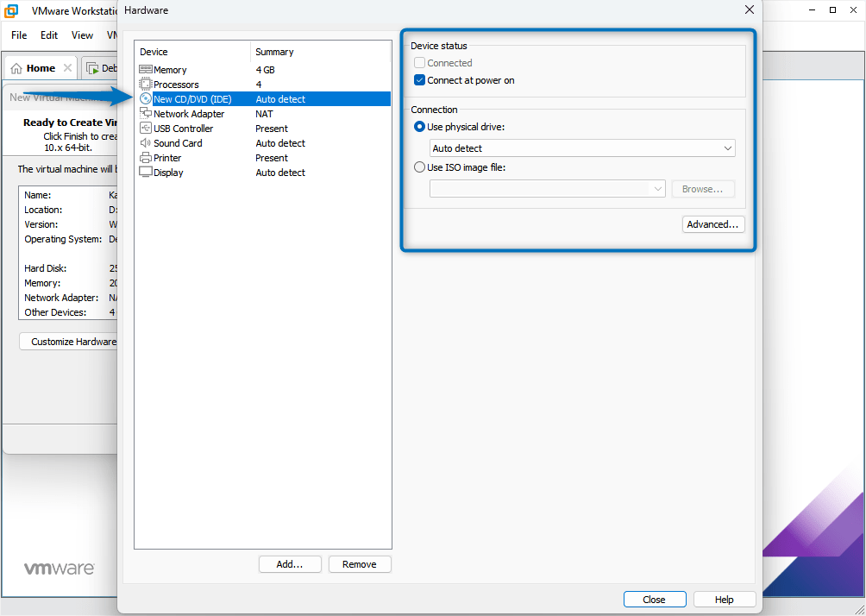Click the Add hardware button

click(290, 563)
